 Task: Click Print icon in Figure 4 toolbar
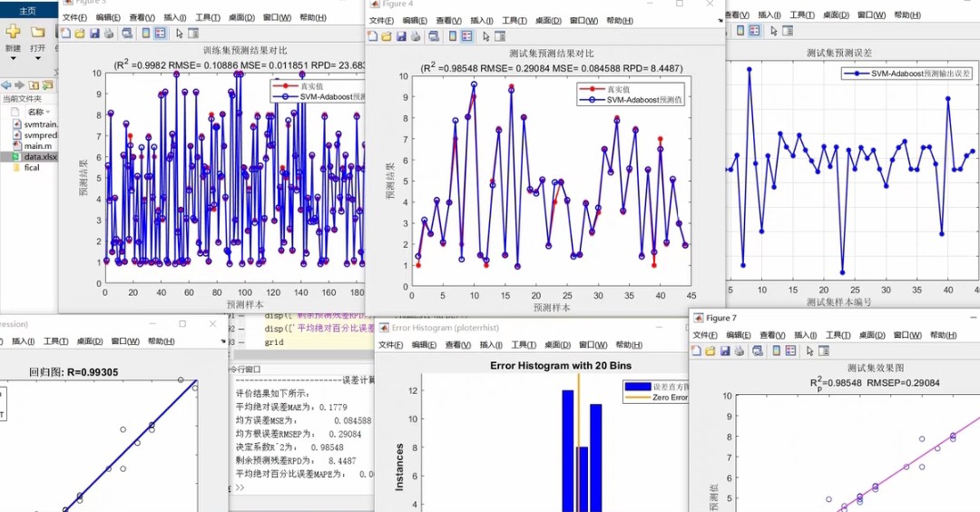(x=416, y=36)
